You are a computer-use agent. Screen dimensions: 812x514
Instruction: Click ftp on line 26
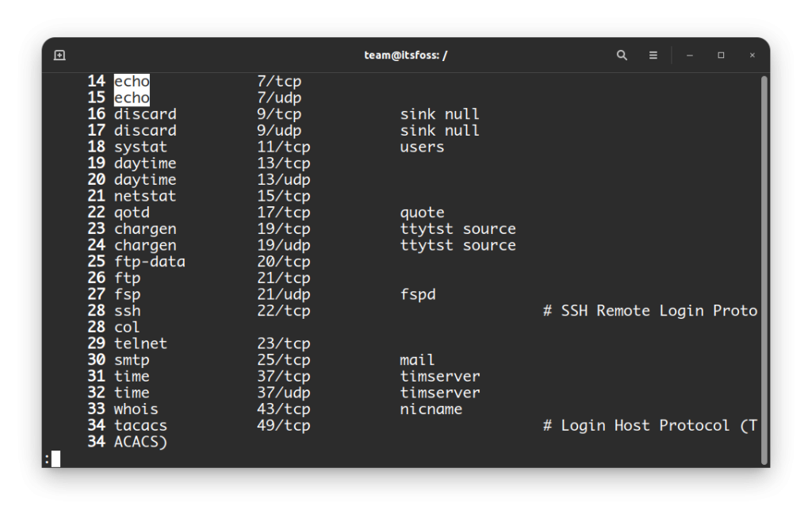pos(128,278)
